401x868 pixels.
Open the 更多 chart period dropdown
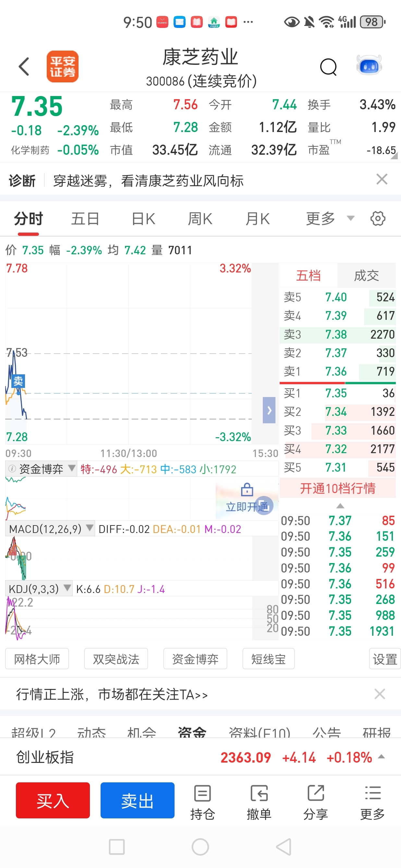tap(330, 219)
